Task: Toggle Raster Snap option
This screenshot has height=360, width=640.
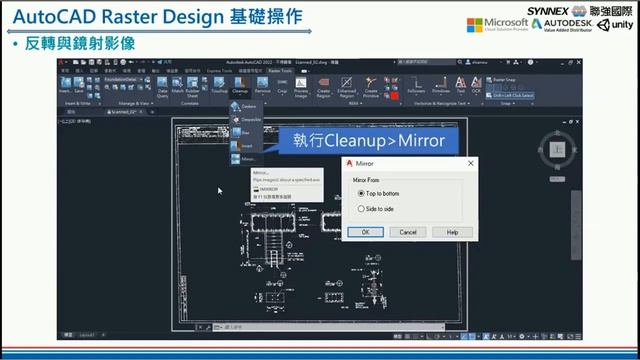Action: pyautogui.click(x=501, y=80)
